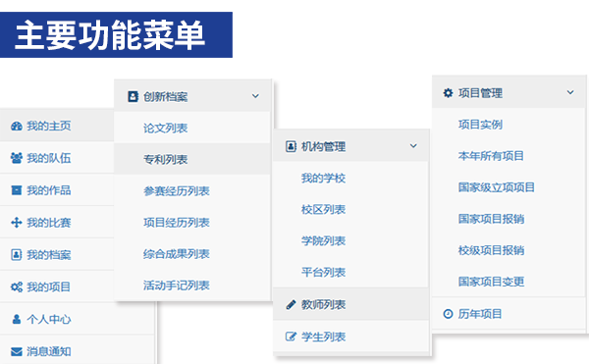Click the contact card icon beside 我的档案

pos(17,255)
